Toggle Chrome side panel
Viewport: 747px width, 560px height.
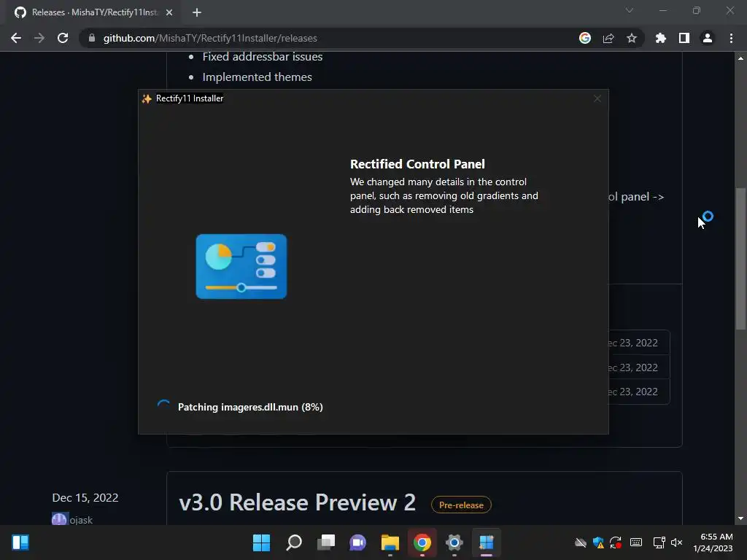pyautogui.click(x=684, y=38)
